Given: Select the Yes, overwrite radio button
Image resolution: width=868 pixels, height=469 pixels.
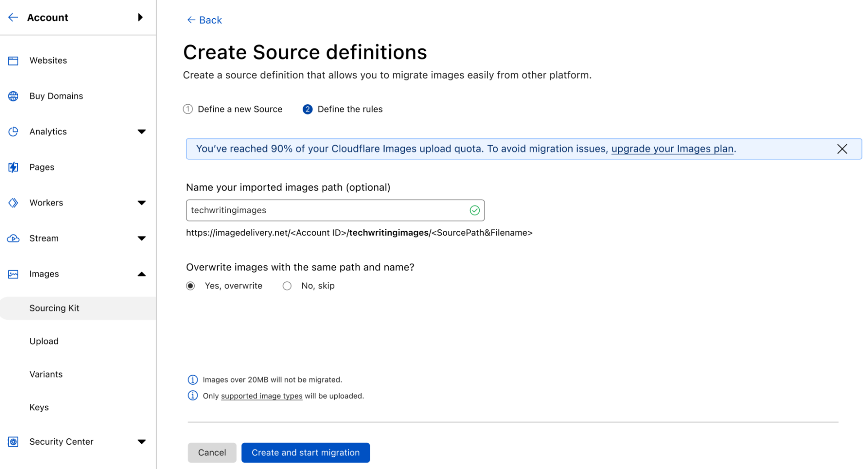Looking at the screenshot, I should [191, 285].
